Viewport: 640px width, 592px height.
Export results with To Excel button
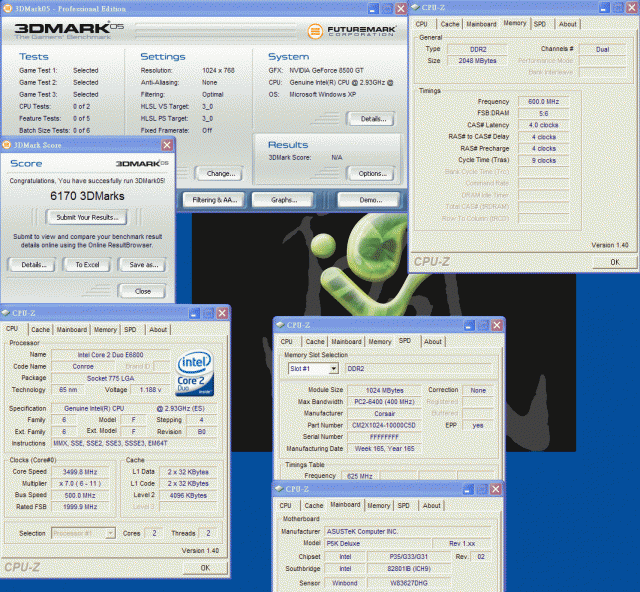click(87, 265)
